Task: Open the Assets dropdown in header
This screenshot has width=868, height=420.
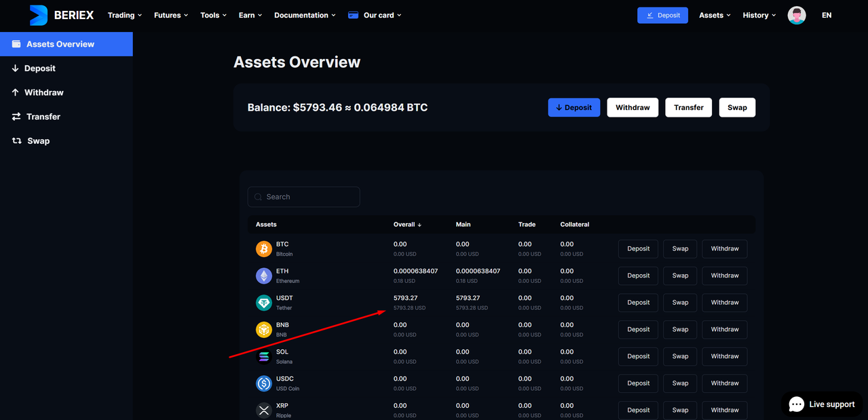Action: click(715, 15)
